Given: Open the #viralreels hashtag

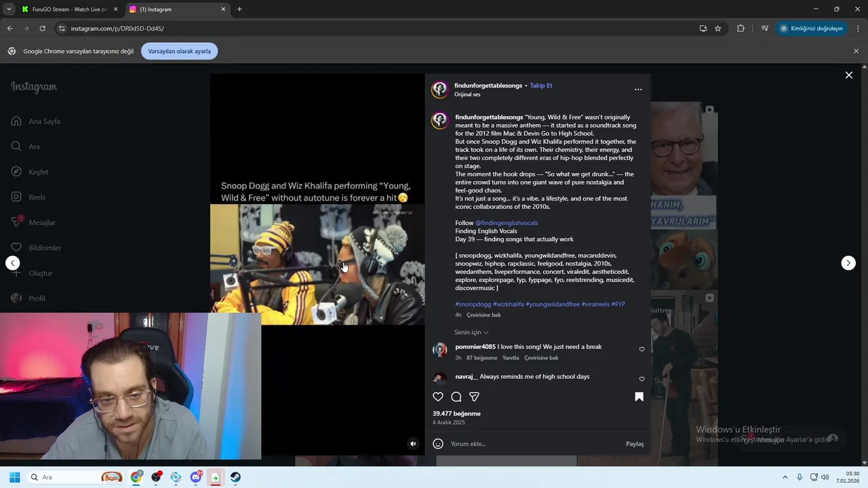Looking at the screenshot, I should 595,304.
